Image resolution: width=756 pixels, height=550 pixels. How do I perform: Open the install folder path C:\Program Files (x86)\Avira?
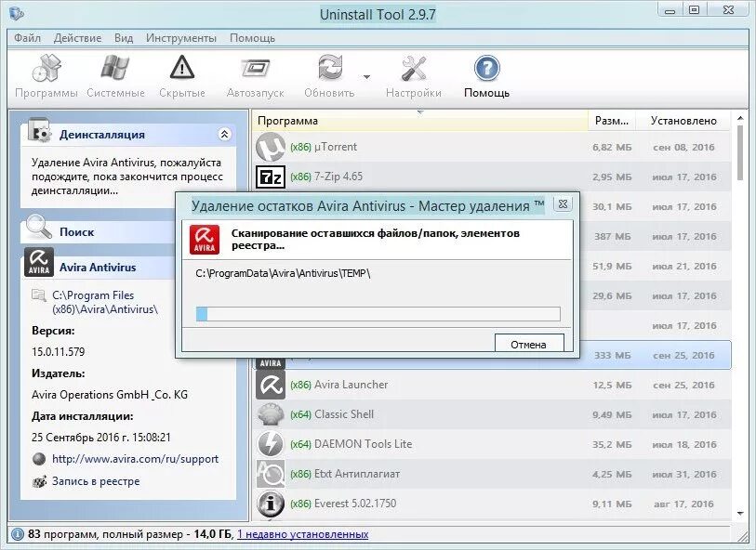pyautogui.click(x=105, y=302)
